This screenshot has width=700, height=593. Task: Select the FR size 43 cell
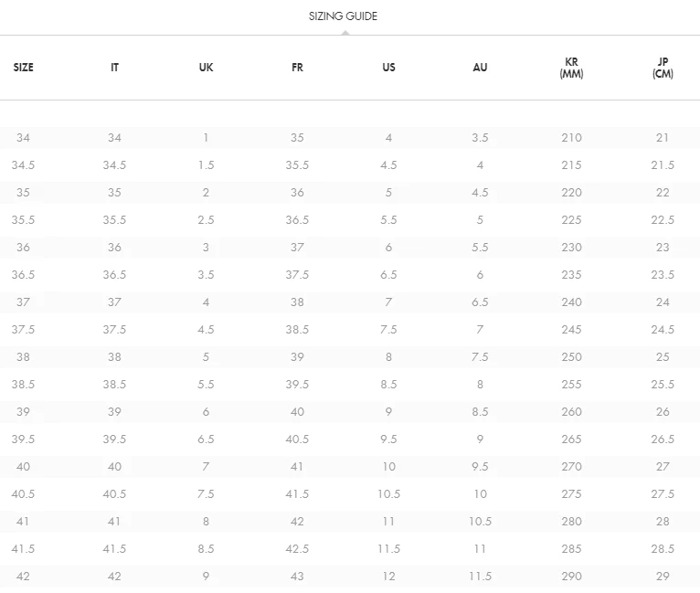[x=297, y=576]
